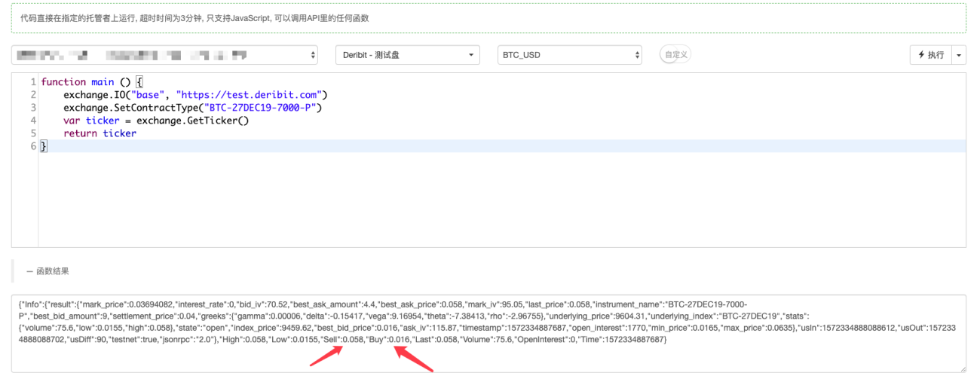
Task: Open the caret menu beside 执行
Action: coord(960,55)
